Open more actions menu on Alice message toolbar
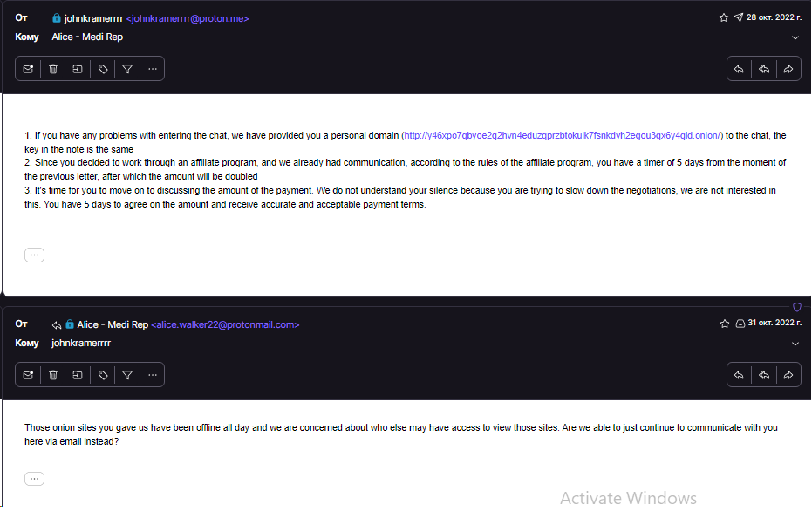Image resolution: width=812 pixels, height=511 pixels. 152,375
